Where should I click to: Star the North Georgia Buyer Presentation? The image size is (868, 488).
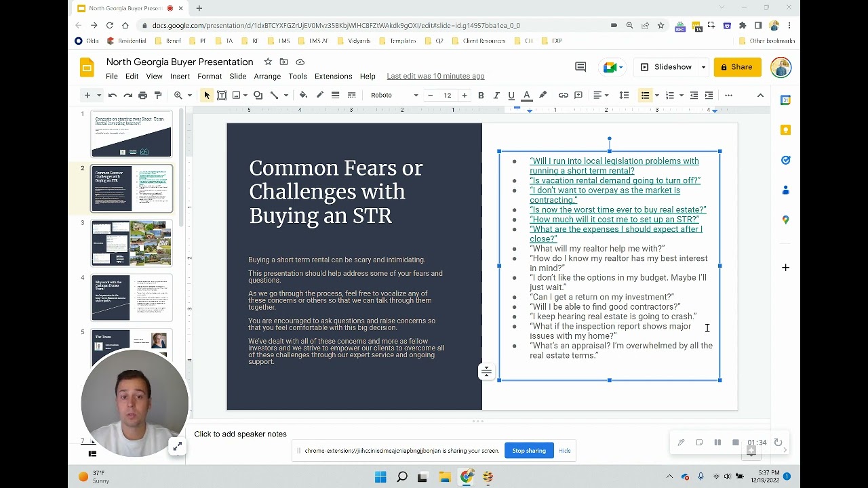pos(268,62)
